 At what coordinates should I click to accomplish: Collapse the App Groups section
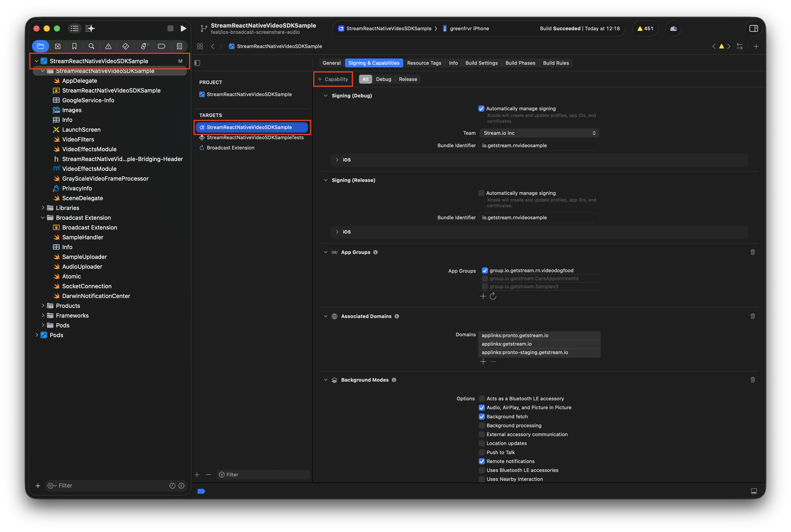pos(325,252)
